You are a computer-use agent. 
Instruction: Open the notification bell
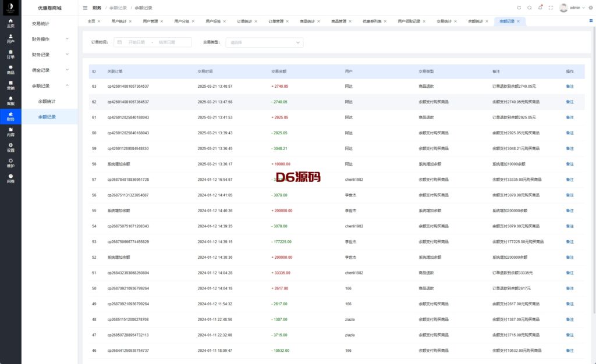click(x=540, y=7)
